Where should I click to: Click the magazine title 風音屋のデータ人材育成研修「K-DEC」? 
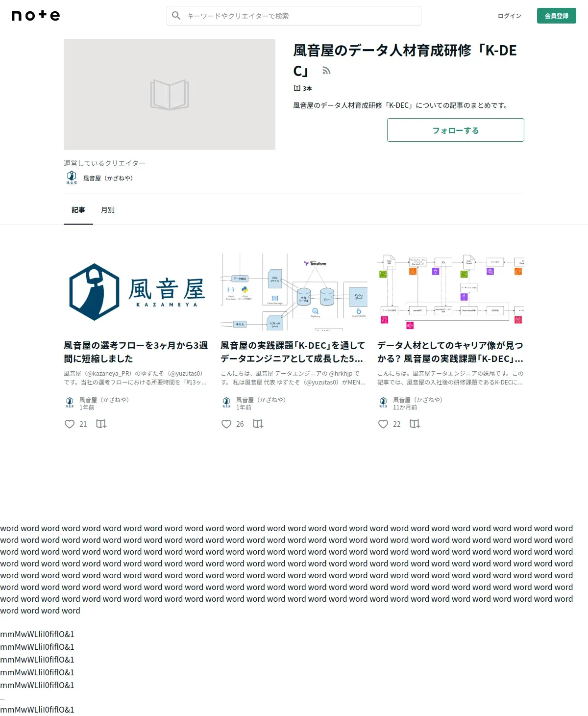(x=405, y=60)
